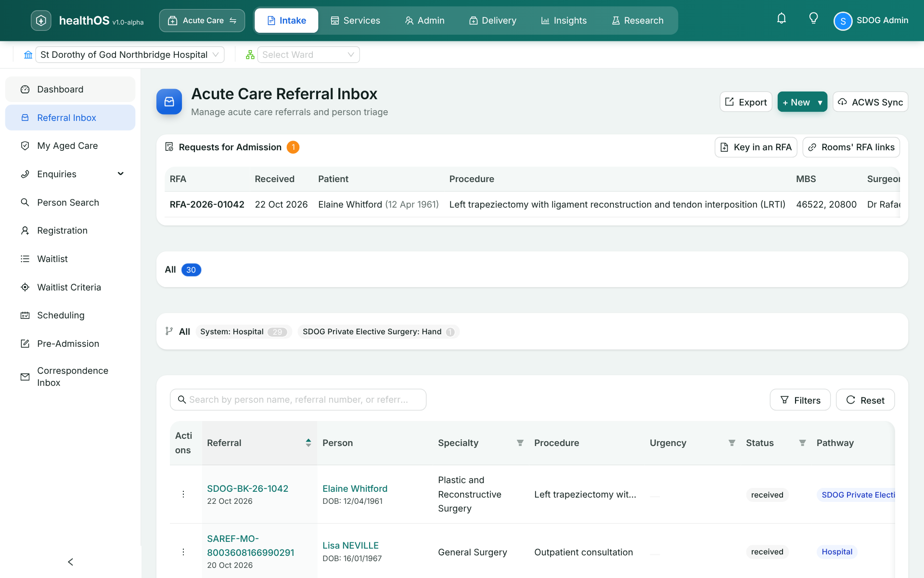The image size is (924, 578).
Task: Click the Export button
Action: [746, 102]
